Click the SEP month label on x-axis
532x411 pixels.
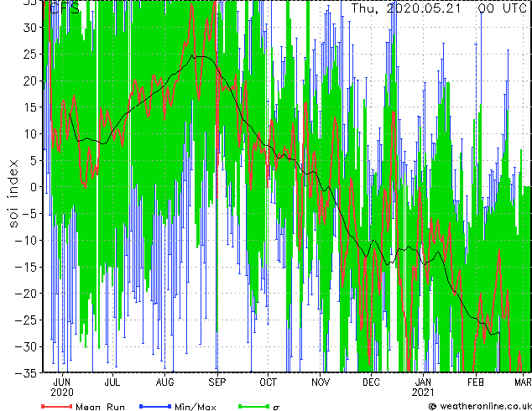click(216, 382)
